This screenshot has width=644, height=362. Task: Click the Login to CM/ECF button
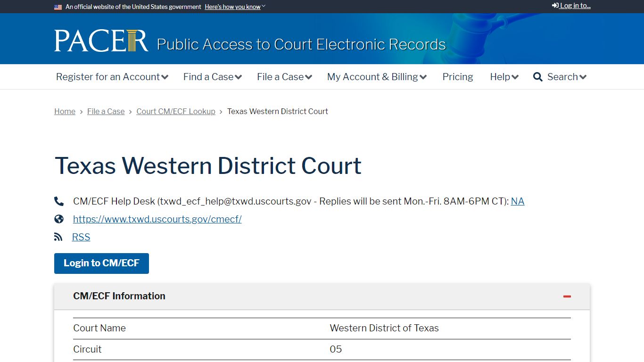(x=101, y=263)
